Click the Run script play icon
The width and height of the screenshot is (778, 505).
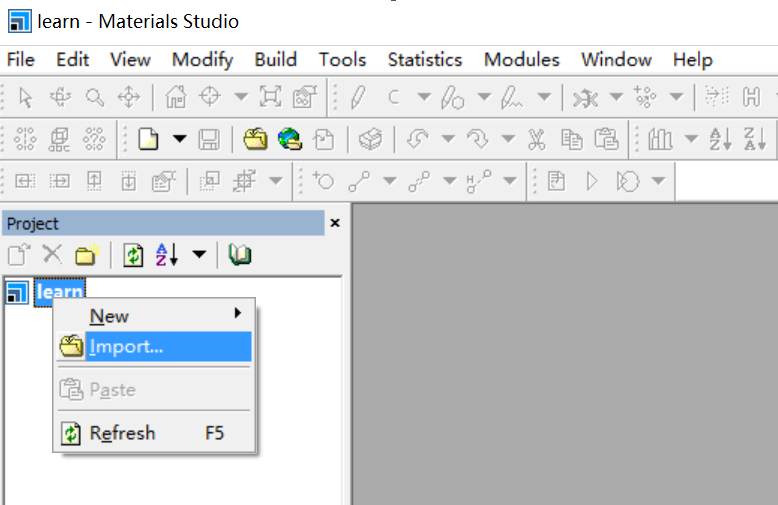(x=591, y=181)
